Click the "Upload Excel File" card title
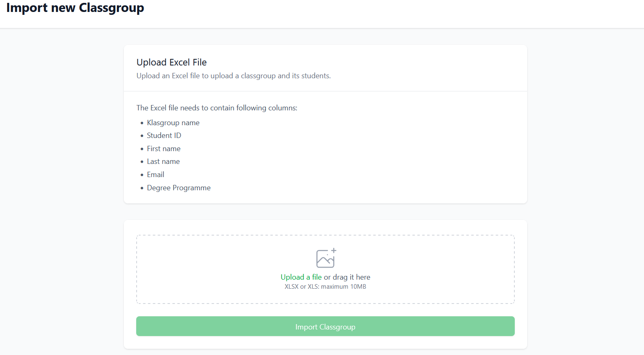 pyautogui.click(x=172, y=62)
